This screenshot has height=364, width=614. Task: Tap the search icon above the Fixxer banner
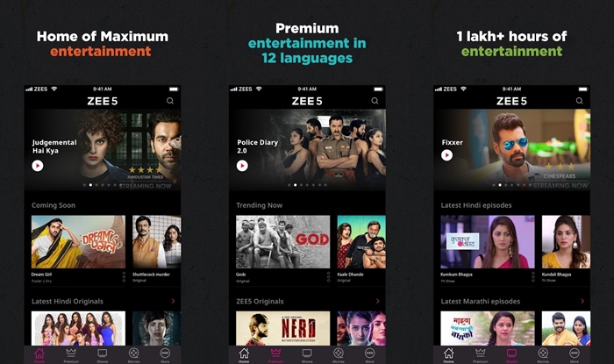click(x=579, y=101)
